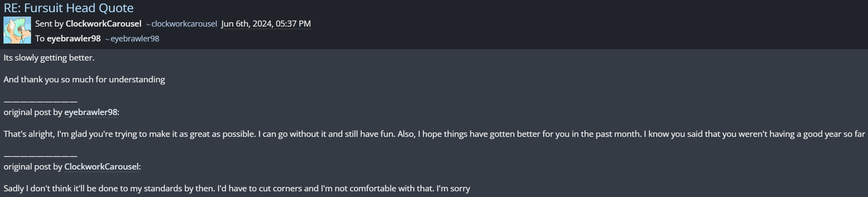Screen dimensions: 868x197
Task: Click 'original post by' above the ClockworkCarousel quote
Action: click(x=33, y=166)
